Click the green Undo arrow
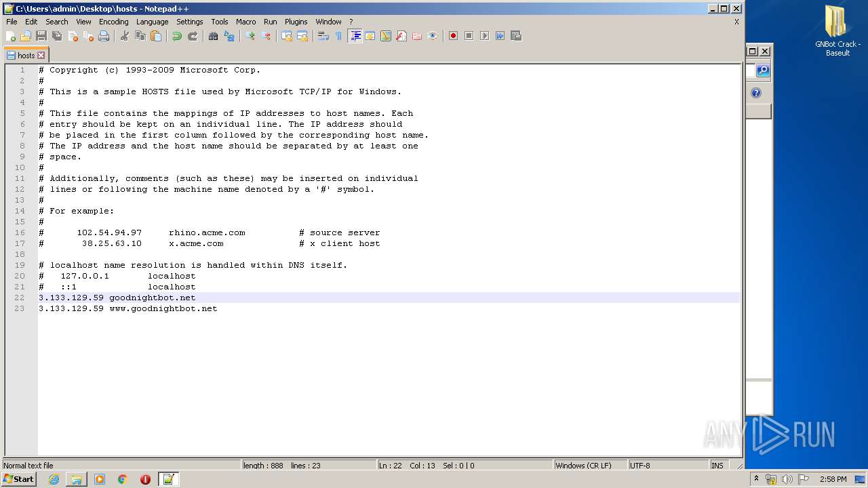The height and width of the screenshot is (488, 868). pyautogui.click(x=177, y=36)
